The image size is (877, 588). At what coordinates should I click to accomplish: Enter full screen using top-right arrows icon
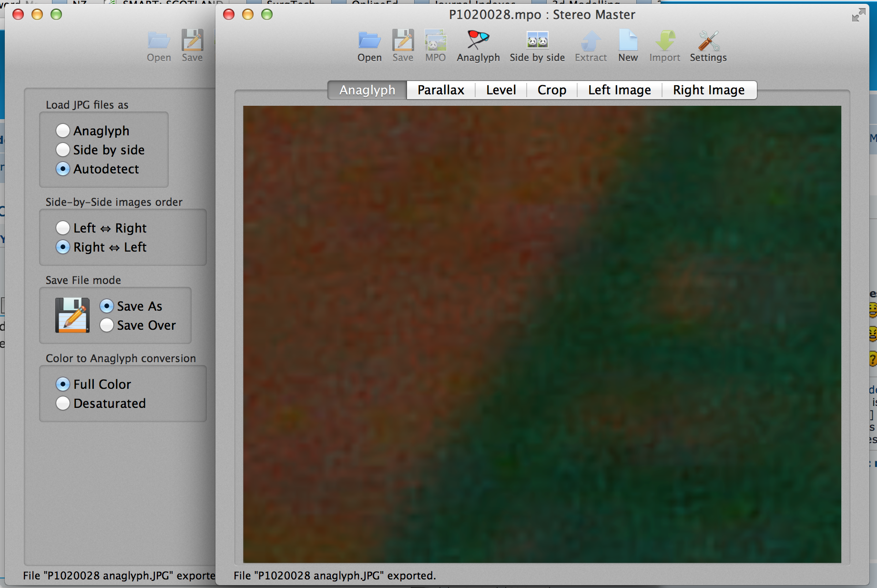(858, 15)
